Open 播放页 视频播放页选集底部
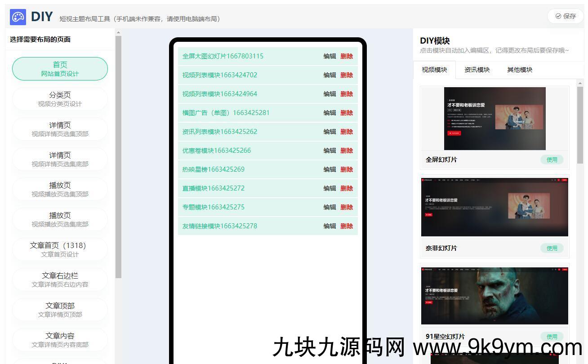The width and height of the screenshot is (588, 364). [60, 219]
